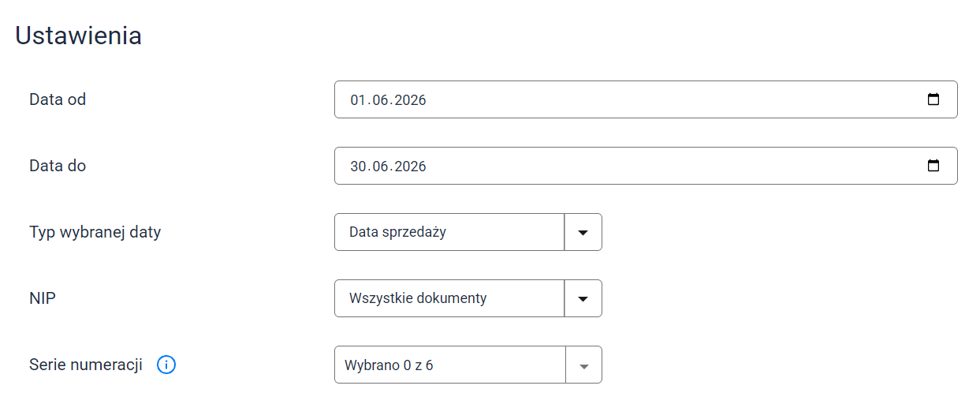
Task: Open the Wybrano 0 z 6 multiselect
Action: 450,365
